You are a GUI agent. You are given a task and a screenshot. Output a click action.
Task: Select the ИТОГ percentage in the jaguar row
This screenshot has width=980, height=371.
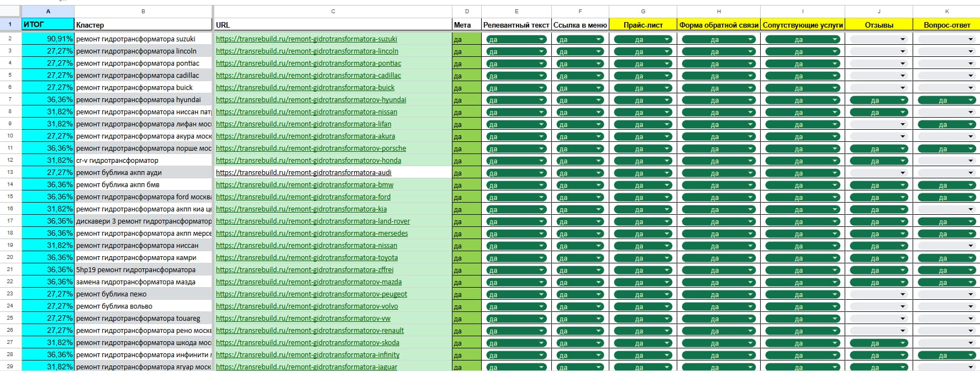coord(48,366)
